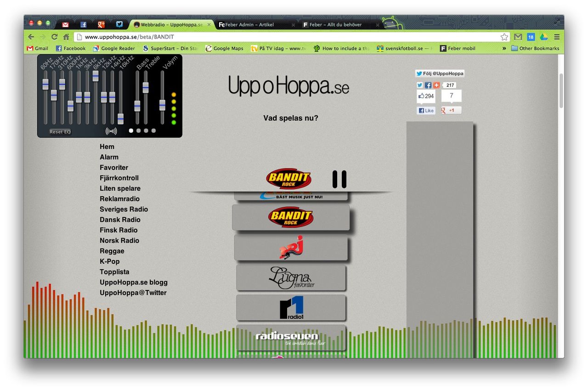Bookmark this page with the star icon
588x391 pixels.
504,37
